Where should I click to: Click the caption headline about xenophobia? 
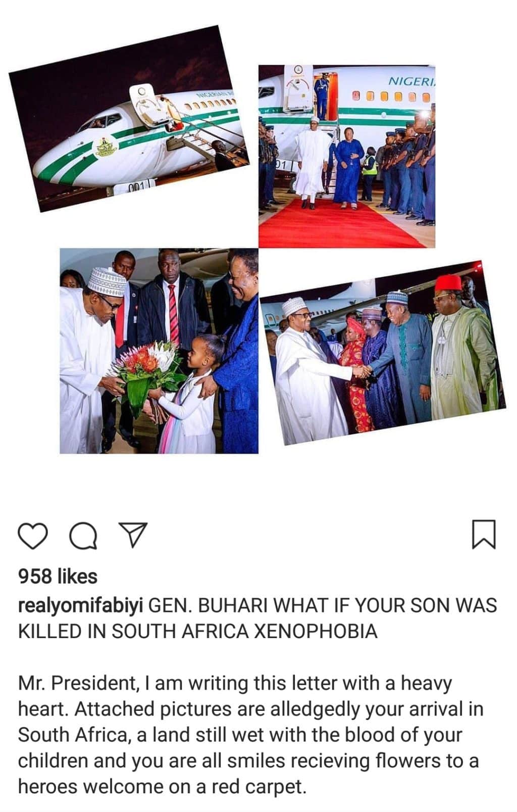pos(257,618)
